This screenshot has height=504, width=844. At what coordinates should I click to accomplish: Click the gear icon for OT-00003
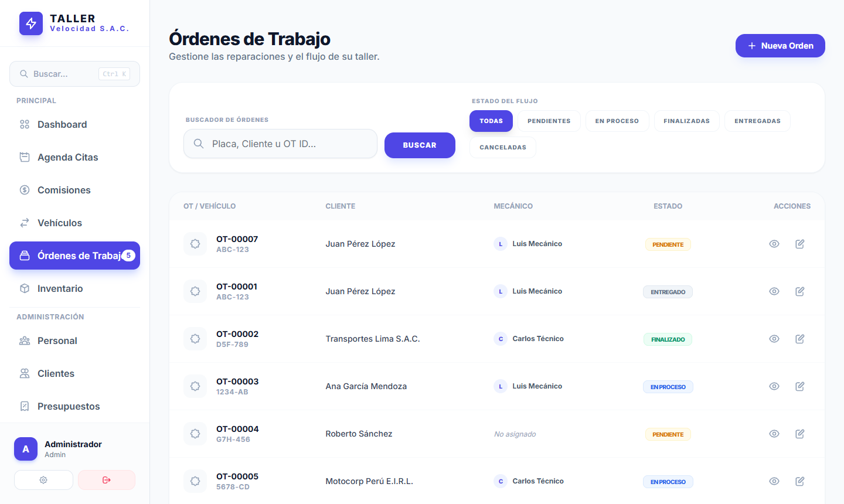[x=195, y=386]
